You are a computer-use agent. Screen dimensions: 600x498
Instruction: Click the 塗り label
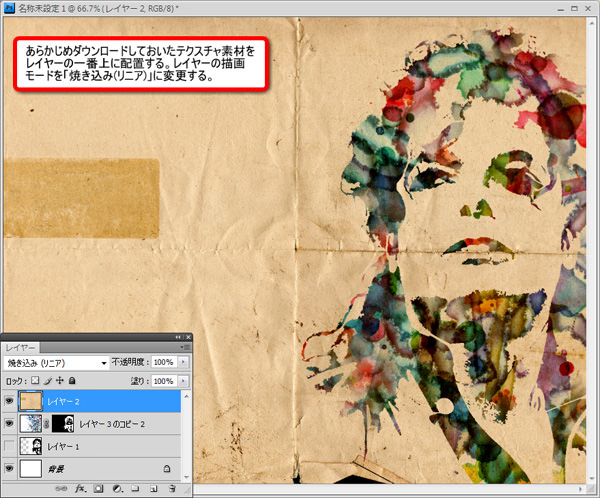point(139,381)
